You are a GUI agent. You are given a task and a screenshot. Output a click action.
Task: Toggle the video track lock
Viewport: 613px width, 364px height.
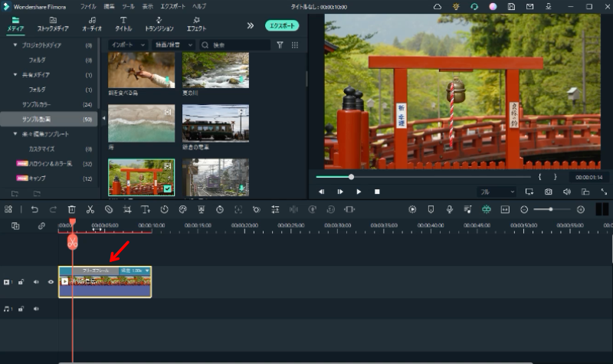point(21,282)
